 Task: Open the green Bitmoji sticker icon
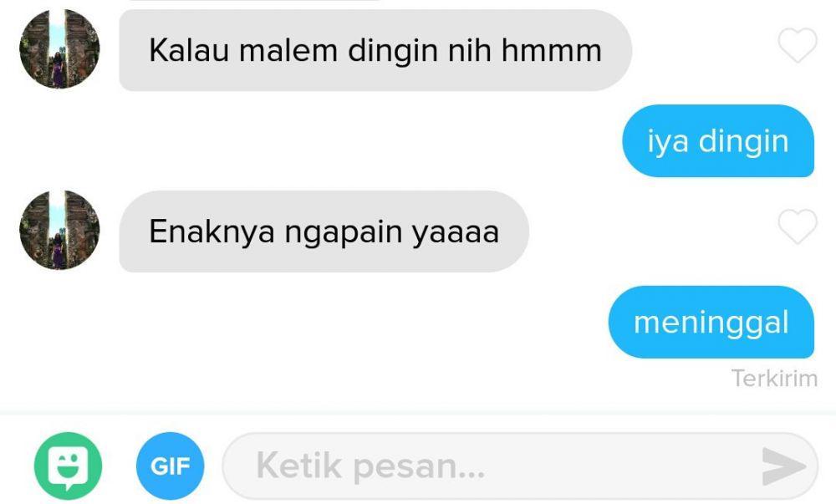coord(68,466)
